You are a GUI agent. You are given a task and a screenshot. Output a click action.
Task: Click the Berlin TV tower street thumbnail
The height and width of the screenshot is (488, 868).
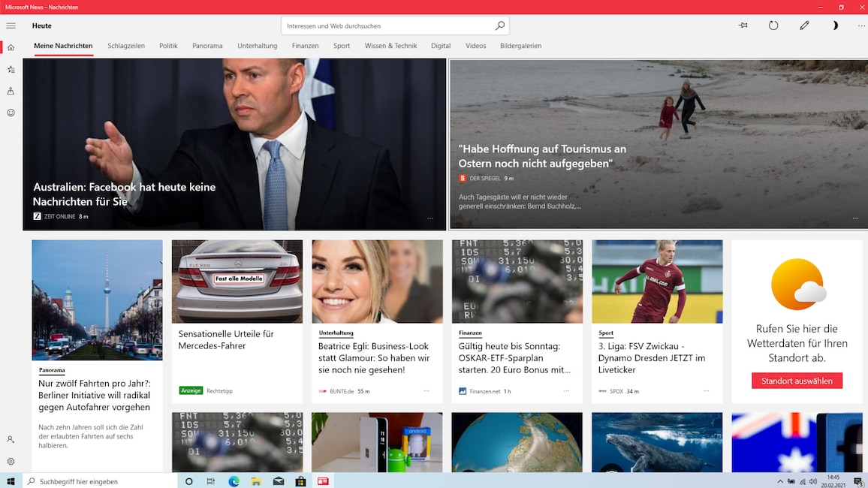(97, 300)
